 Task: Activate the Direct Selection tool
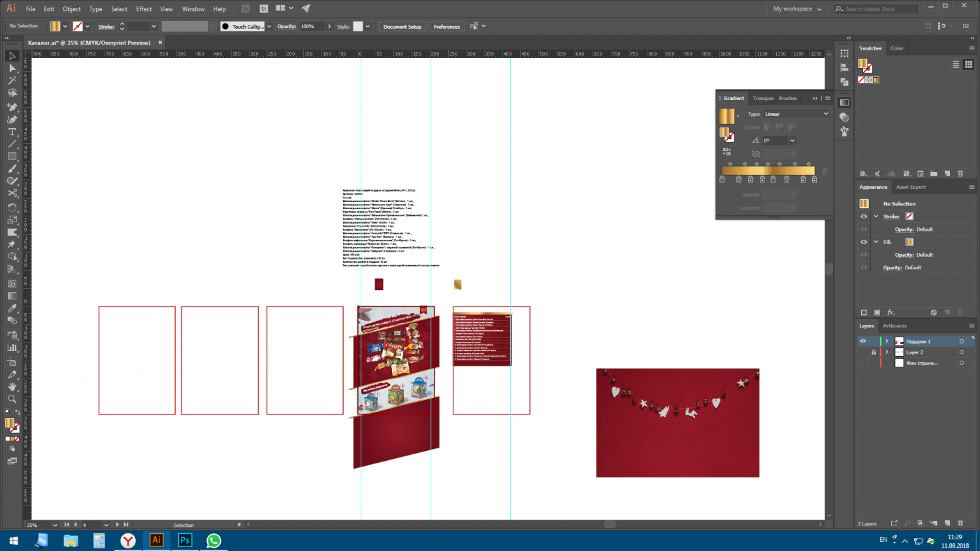point(12,68)
